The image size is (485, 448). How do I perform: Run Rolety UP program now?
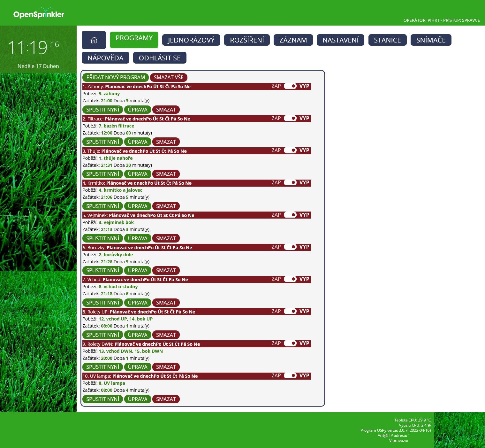[102, 335]
